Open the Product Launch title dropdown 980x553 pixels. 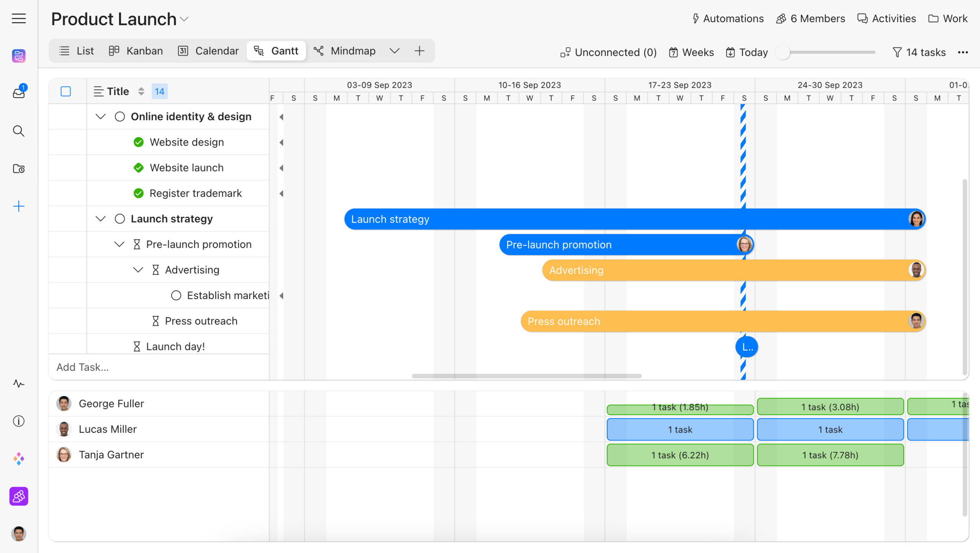point(185,19)
